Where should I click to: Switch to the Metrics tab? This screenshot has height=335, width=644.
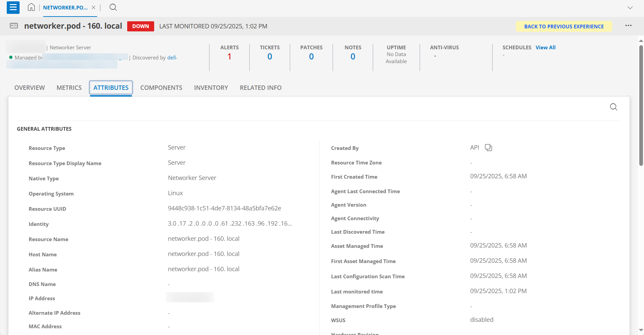point(69,88)
